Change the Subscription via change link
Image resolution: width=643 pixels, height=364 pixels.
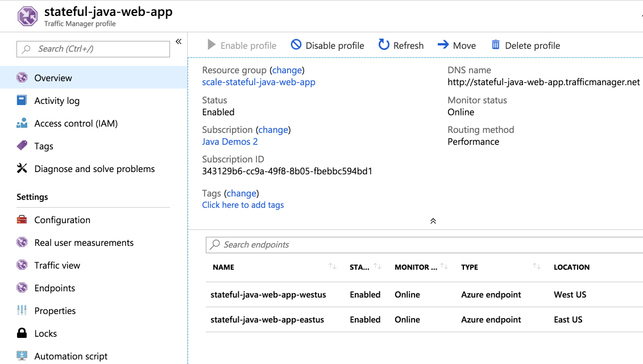click(273, 130)
